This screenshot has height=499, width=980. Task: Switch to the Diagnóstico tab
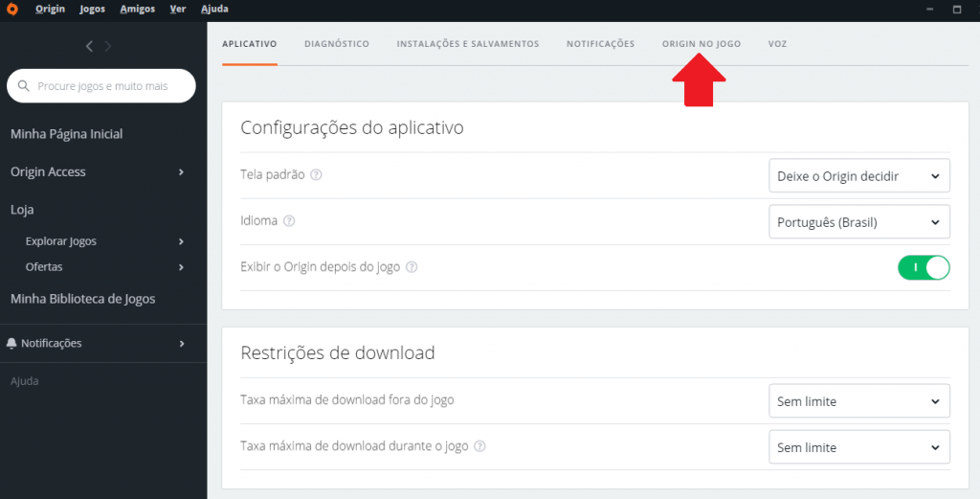pos(337,44)
